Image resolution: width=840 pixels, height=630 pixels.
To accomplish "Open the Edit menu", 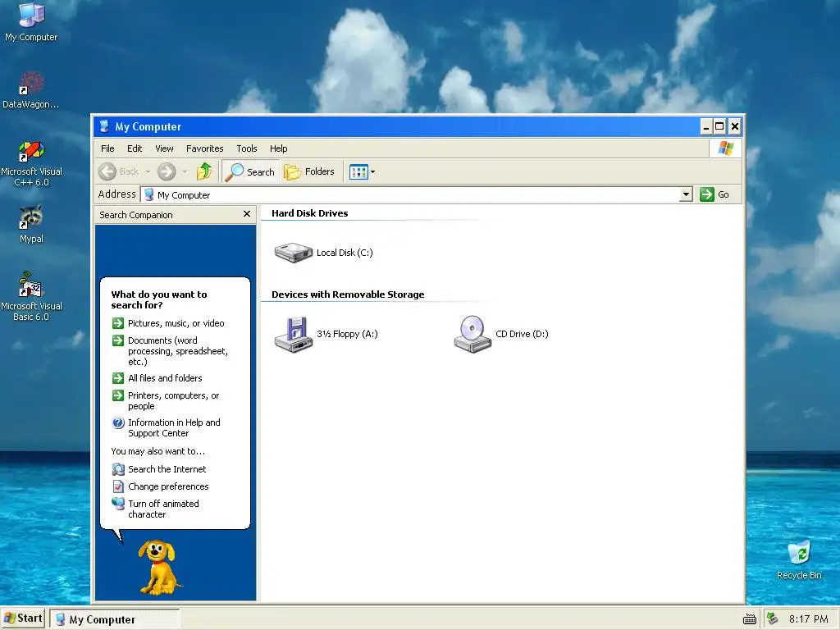I will (135, 148).
